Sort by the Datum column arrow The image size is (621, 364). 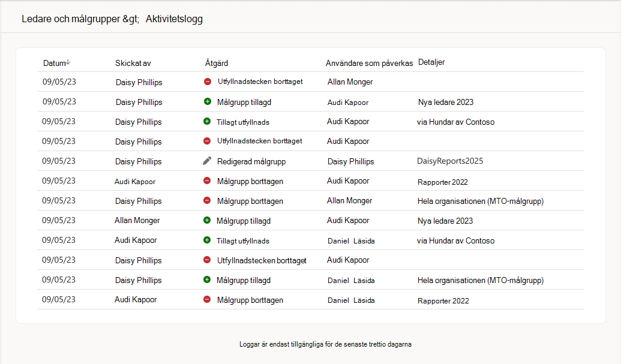click(x=68, y=62)
